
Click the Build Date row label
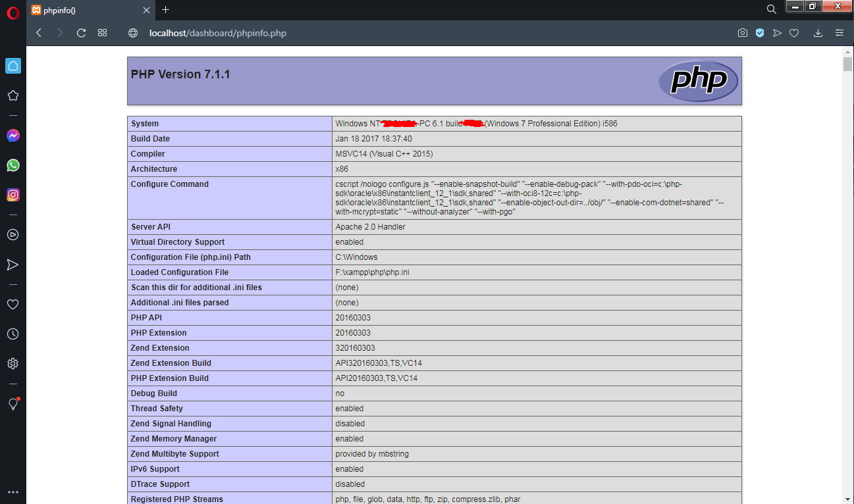point(150,139)
